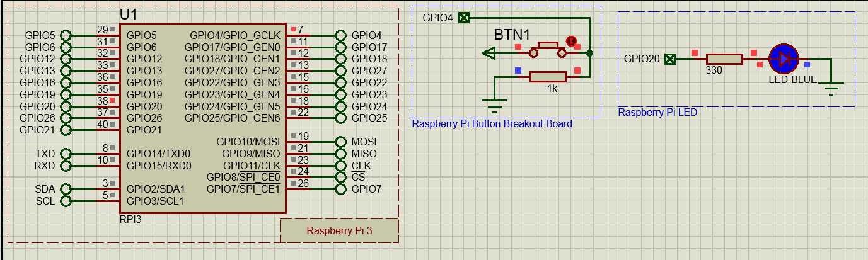Toggle the red latch dot on BTN1
The width and height of the screenshot is (868, 260).
tap(572, 41)
